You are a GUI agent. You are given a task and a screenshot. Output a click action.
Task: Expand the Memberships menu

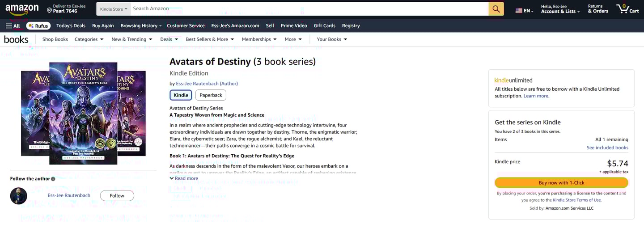point(259,39)
